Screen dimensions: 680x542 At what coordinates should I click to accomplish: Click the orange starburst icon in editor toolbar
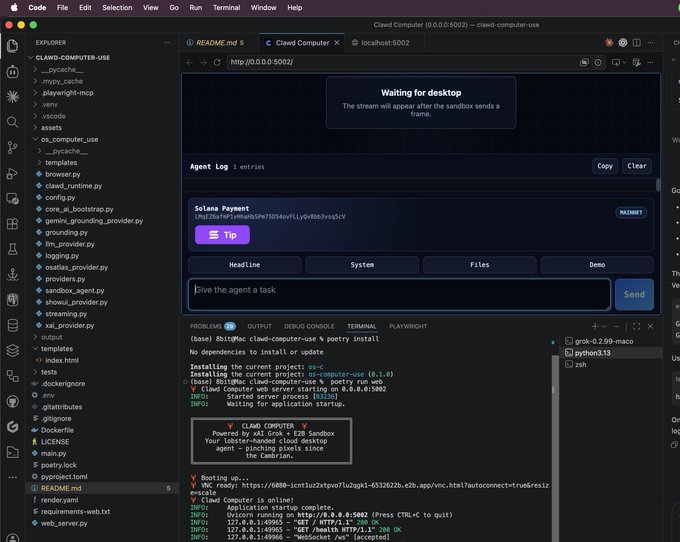point(609,42)
